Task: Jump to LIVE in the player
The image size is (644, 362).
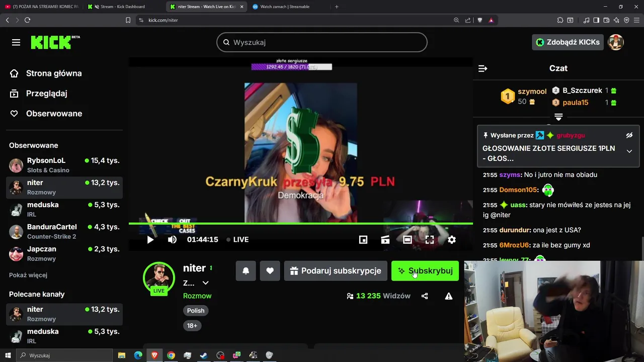Action: pos(237,240)
